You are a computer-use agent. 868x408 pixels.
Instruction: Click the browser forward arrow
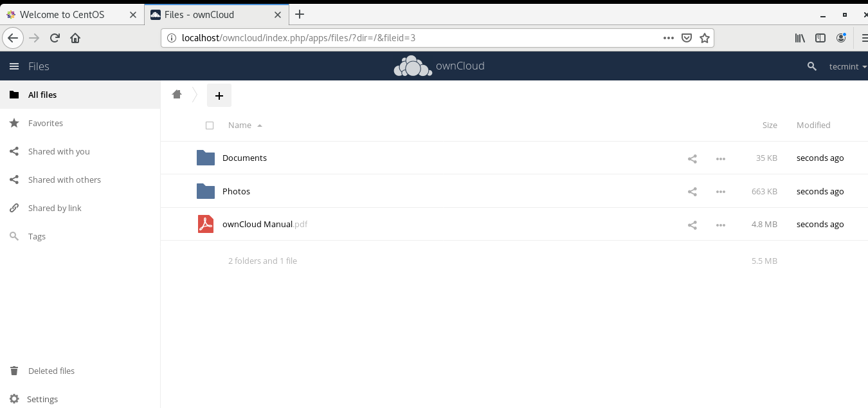(35, 38)
